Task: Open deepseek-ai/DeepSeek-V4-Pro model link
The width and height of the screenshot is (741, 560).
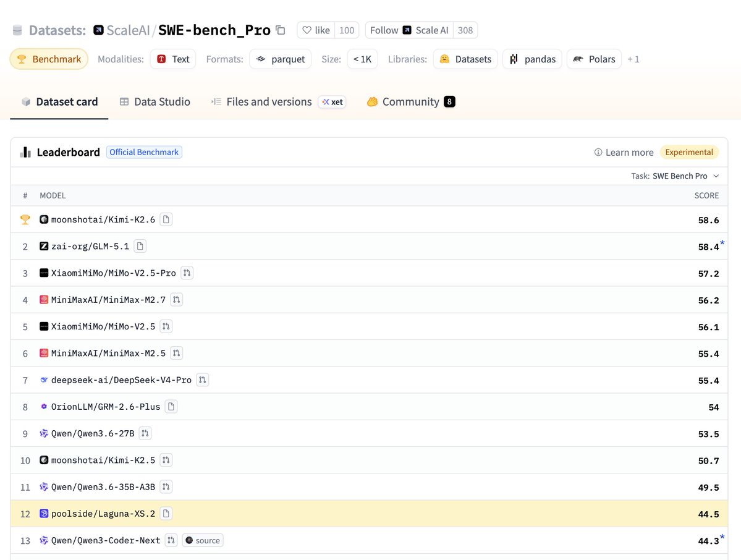Action: (x=122, y=380)
